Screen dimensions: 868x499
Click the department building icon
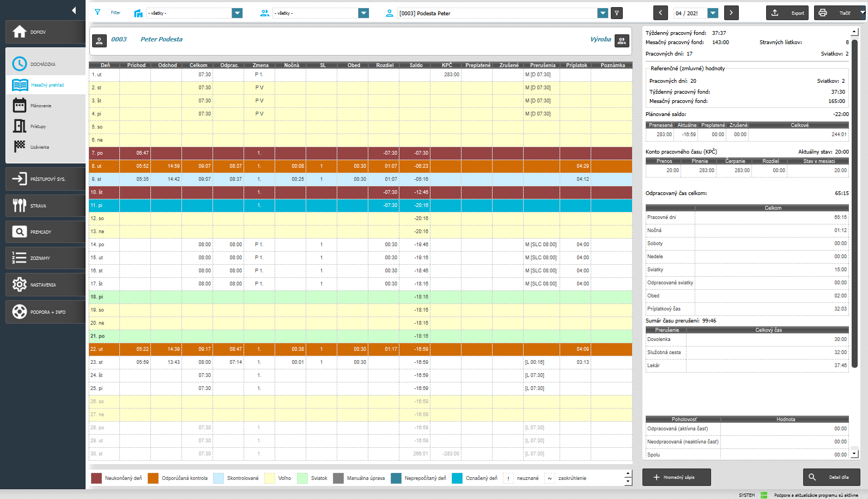[138, 13]
